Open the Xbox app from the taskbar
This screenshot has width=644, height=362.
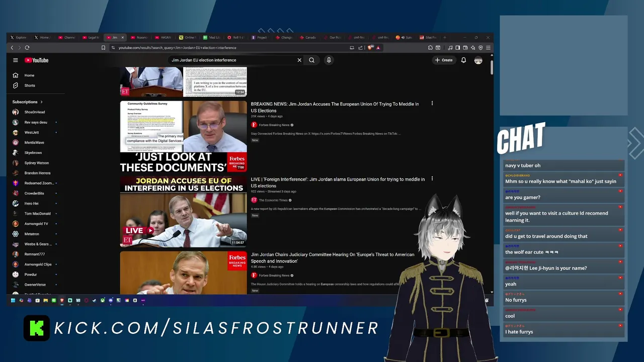[102, 301]
